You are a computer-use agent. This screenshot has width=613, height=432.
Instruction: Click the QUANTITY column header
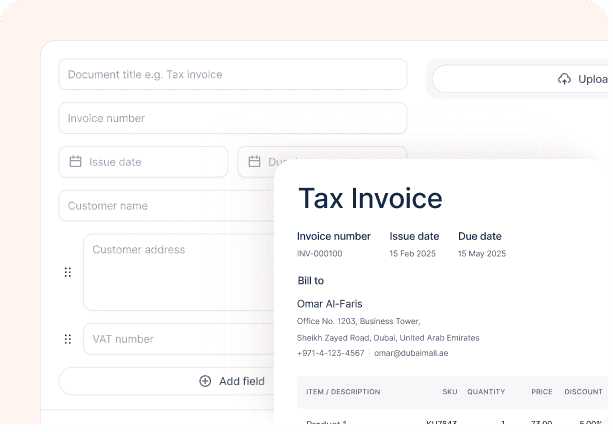[486, 392]
